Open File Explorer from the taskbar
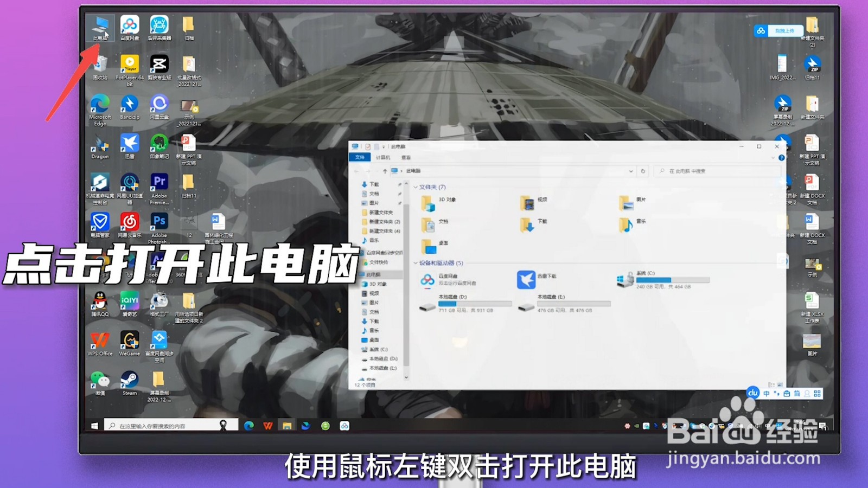The image size is (868, 488). click(x=287, y=426)
